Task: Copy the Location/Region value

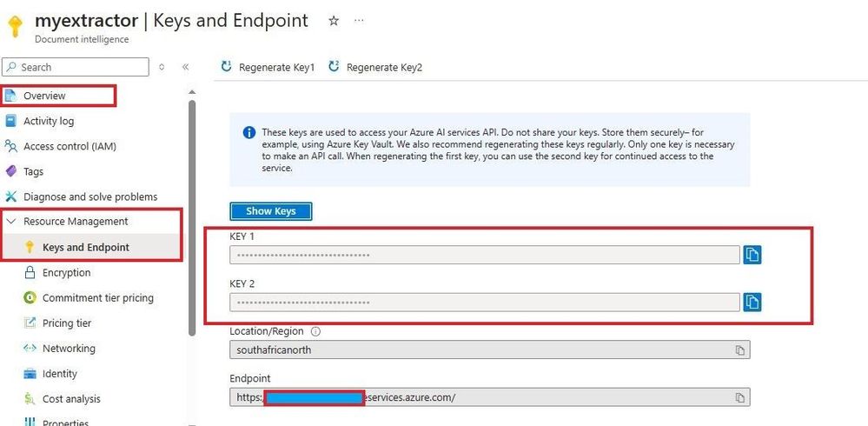Action: tap(739, 350)
